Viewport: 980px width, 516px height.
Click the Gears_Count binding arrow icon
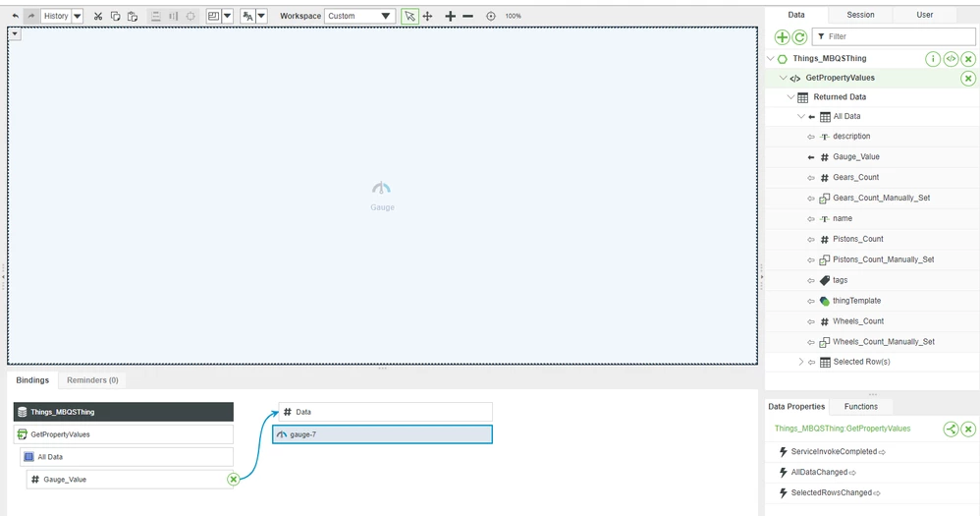pyautogui.click(x=811, y=178)
